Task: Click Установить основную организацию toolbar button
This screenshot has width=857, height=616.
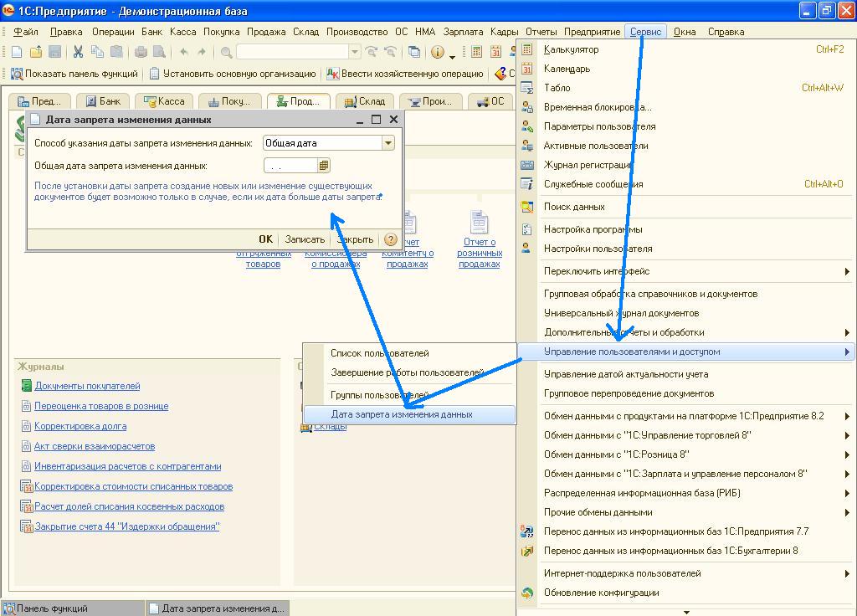Action: click(233, 74)
